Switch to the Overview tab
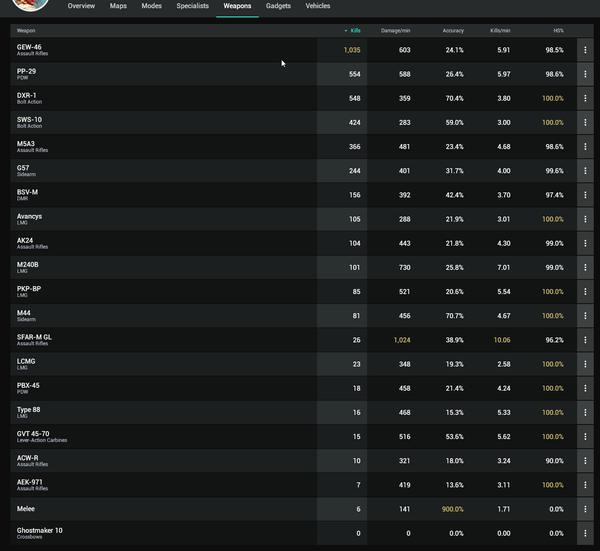Image resolution: width=600 pixels, height=551 pixels. [81, 6]
